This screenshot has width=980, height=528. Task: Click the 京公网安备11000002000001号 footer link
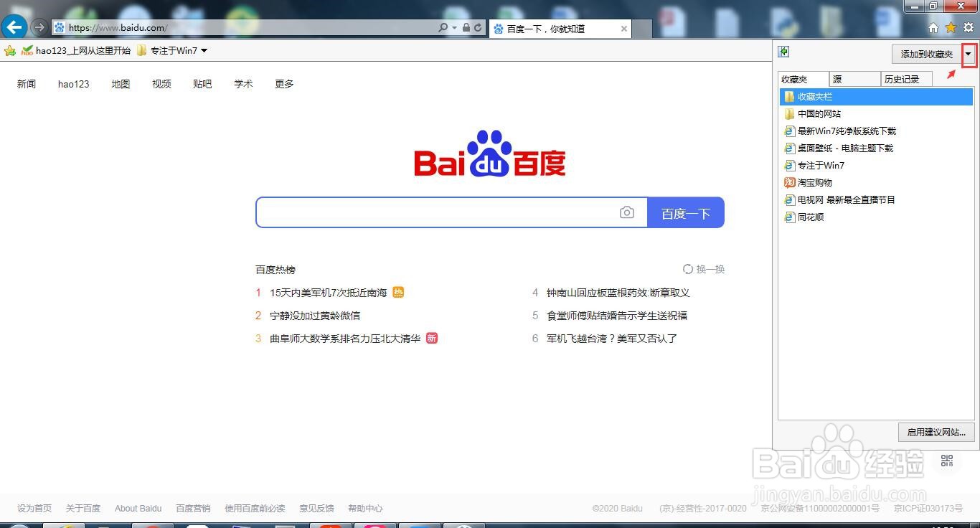pyautogui.click(x=820, y=508)
